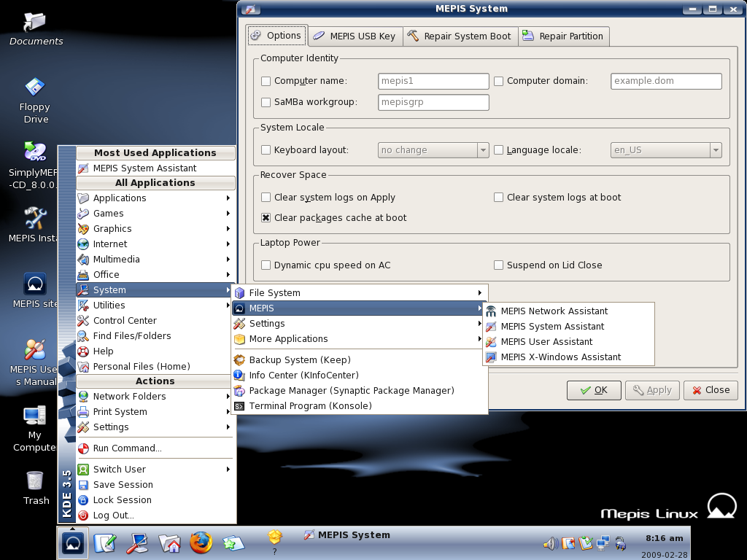Select the Options tab
This screenshot has height=560, width=747.
276,36
